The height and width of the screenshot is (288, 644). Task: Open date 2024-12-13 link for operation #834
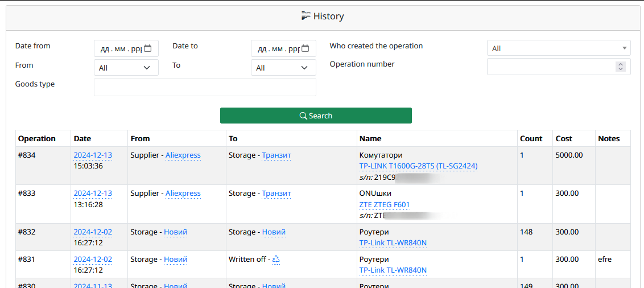pos(93,155)
